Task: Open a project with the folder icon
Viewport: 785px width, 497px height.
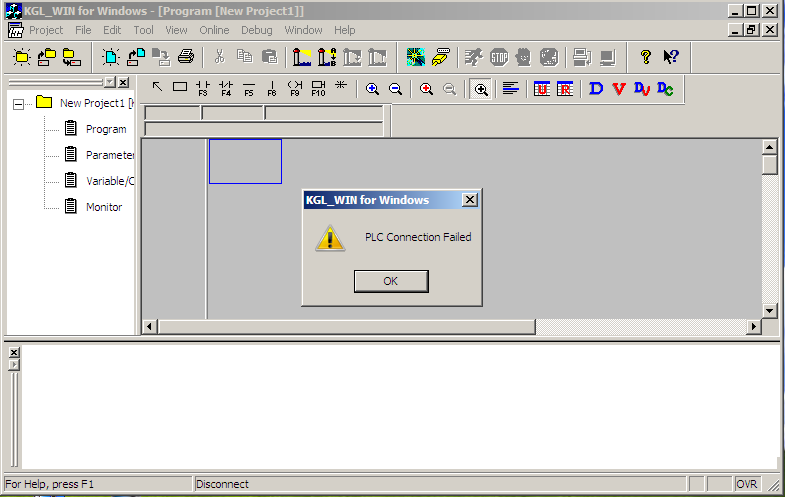Action: 47,57
